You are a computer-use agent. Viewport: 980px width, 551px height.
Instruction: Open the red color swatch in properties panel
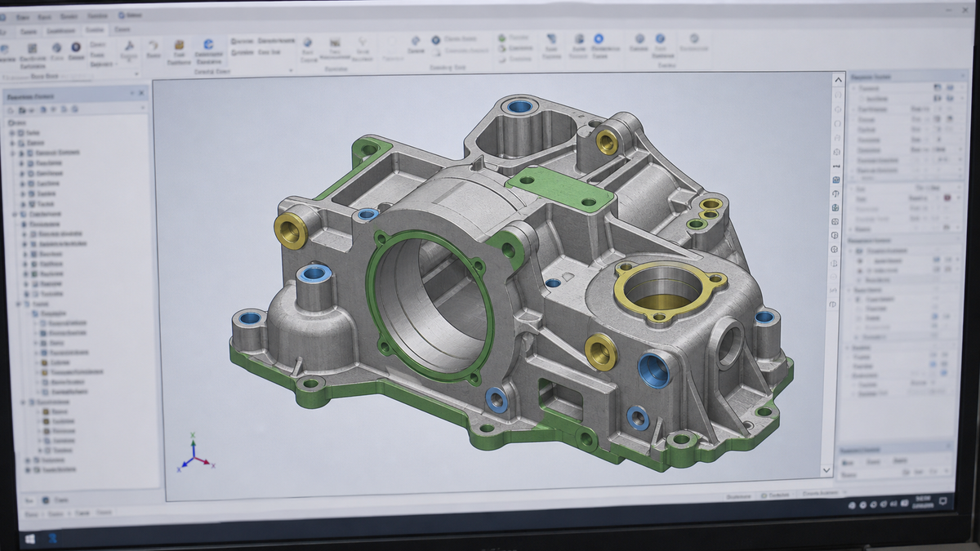pyautogui.click(x=947, y=198)
